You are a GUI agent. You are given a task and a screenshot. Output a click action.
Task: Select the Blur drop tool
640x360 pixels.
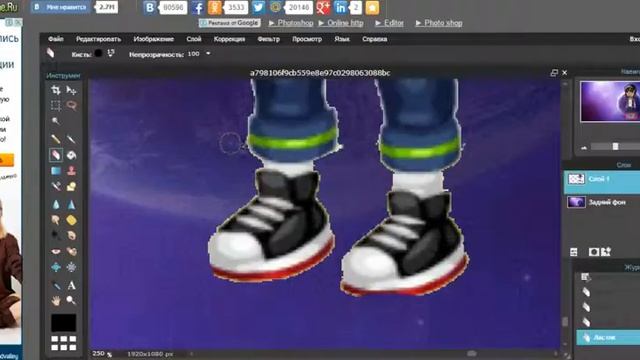pyautogui.click(x=56, y=204)
